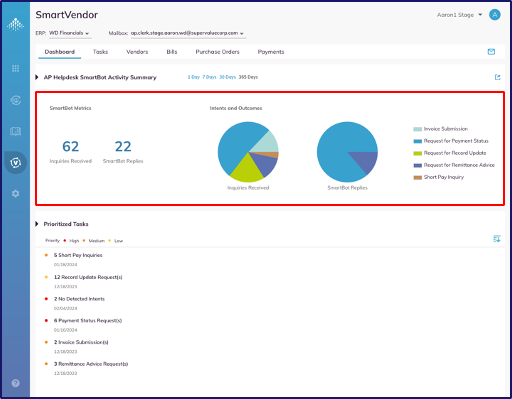Select the 30 Days range link
512x399 pixels.
click(x=228, y=77)
